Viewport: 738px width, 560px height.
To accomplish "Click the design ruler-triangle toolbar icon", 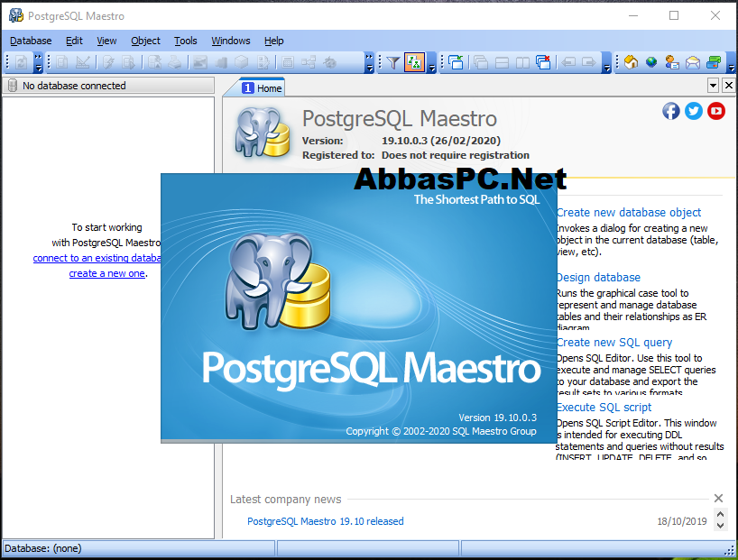I will tap(83, 62).
